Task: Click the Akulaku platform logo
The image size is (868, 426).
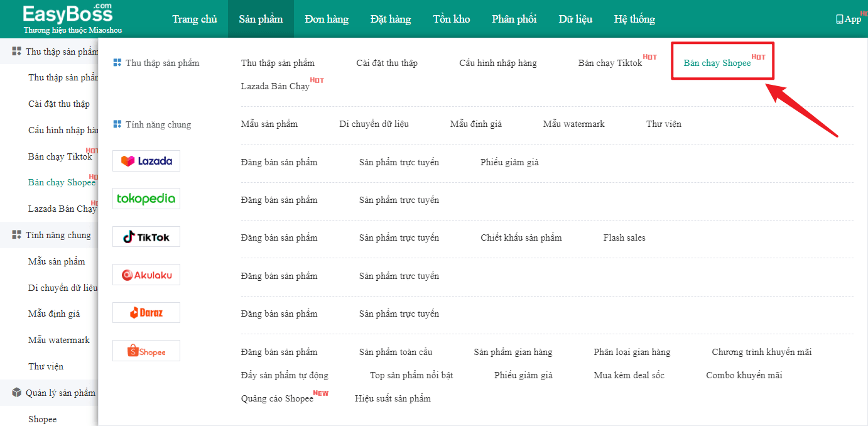Action: point(146,275)
